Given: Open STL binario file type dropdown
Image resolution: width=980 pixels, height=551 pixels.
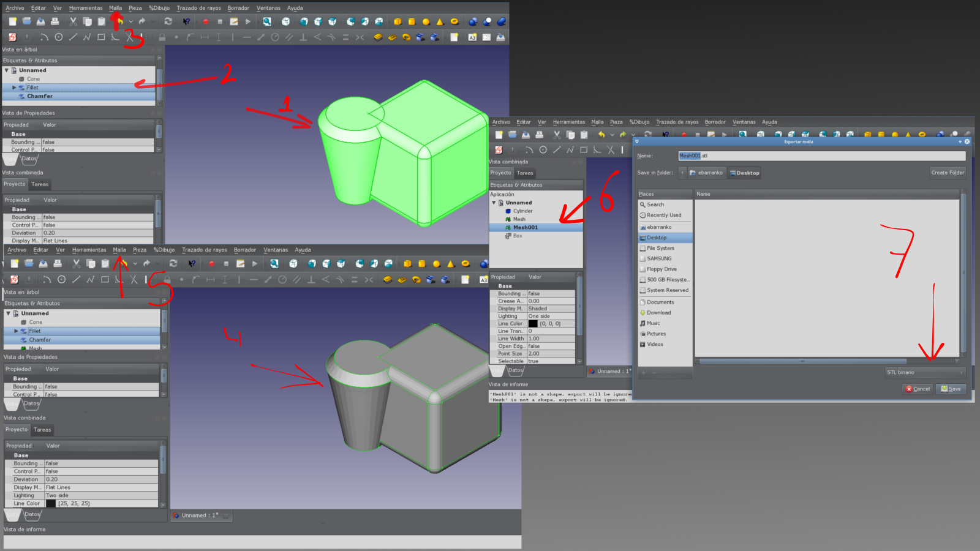Looking at the screenshot, I should 925,372.
